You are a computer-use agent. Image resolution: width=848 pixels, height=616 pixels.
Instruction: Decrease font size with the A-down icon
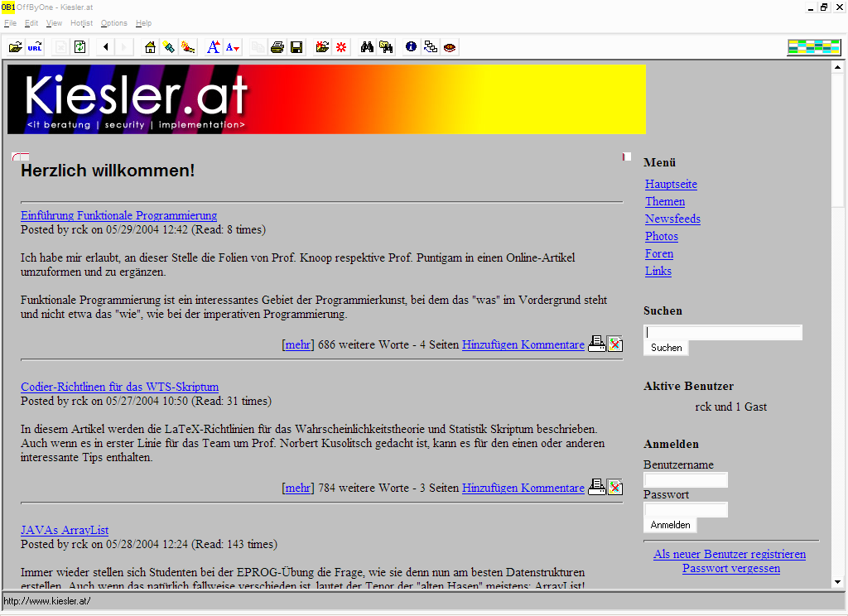(233, 47)
